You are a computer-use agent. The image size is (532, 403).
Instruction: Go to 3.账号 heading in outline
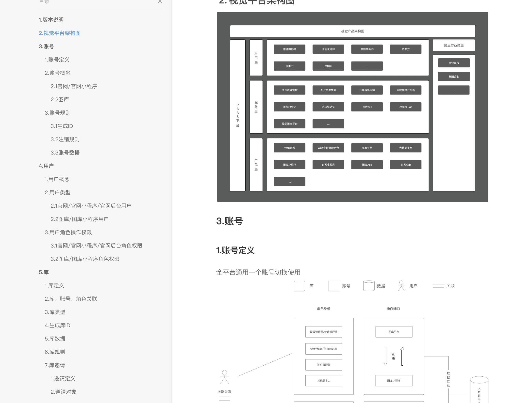coord(46,46)
